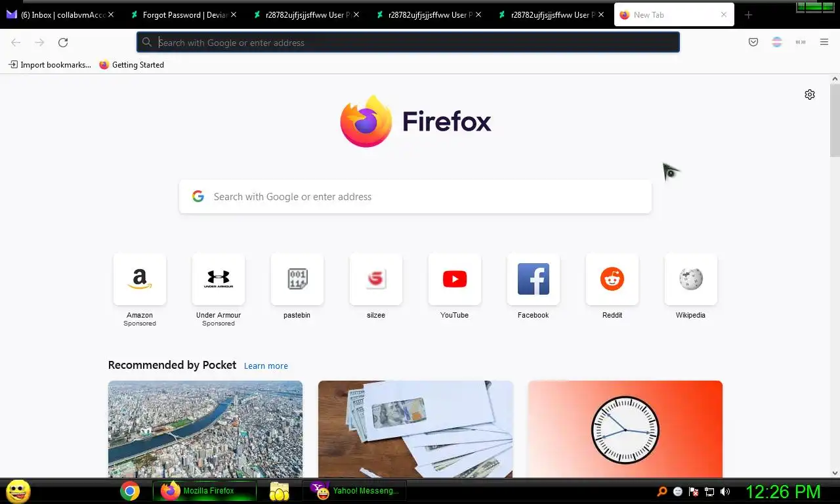840x504 pixels.
Task: Click the round white circle tray icon
Action: point(678,492)
